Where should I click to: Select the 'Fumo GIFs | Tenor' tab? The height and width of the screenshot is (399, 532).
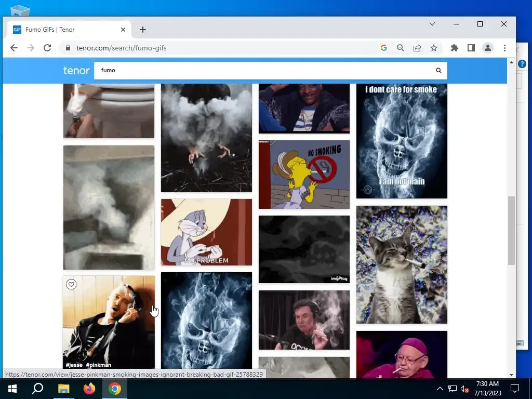click(70, 30)
